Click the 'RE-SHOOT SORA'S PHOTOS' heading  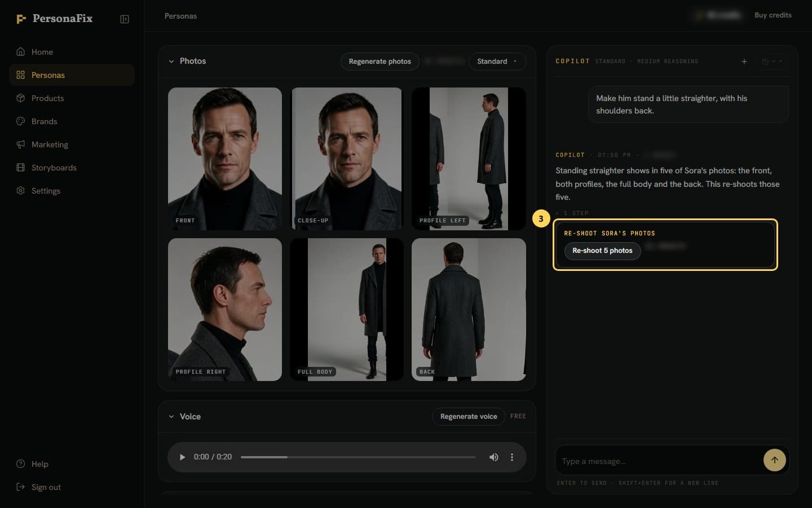(610, 233)
